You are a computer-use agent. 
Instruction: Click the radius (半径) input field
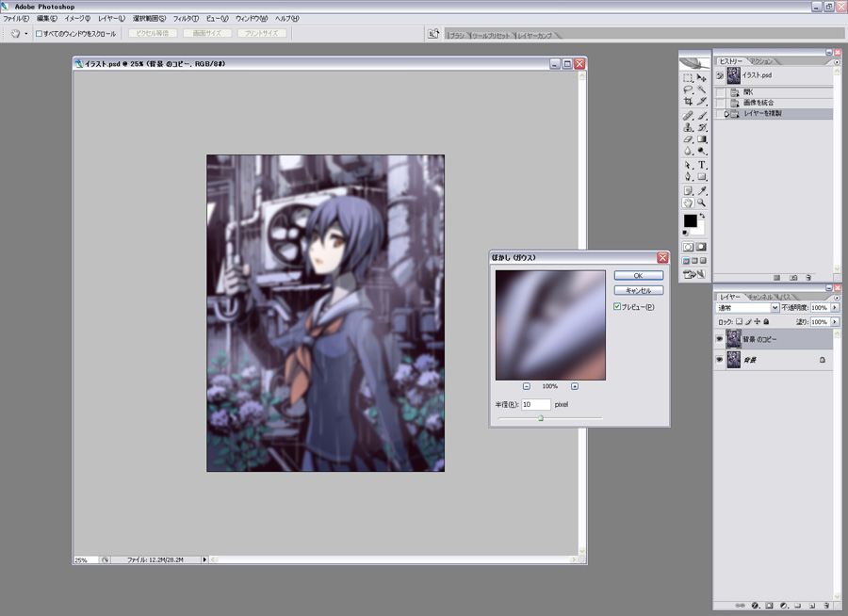coord(535,404)
